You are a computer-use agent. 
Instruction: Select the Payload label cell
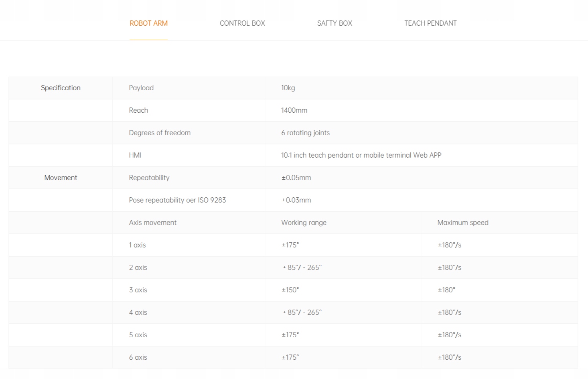coord(141,88)
